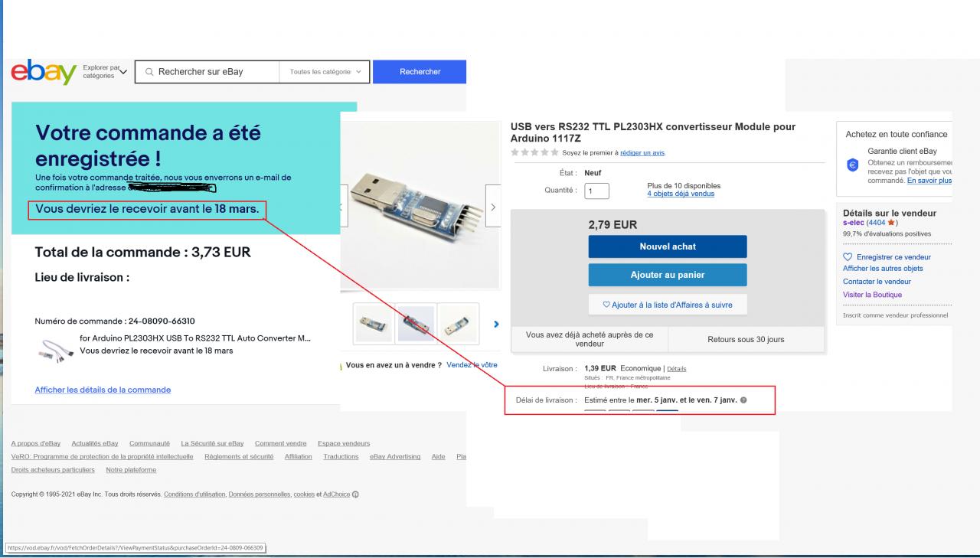The width and height of the screenshot is (980, 558).
Task: Open footer link 'Comment vendre'
Action: point(281,443)
